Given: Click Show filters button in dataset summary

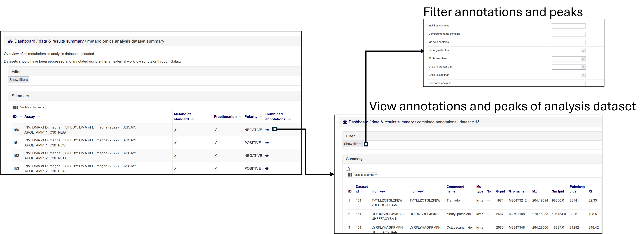Looking at the screenshot, I should [x=18, y=80].
